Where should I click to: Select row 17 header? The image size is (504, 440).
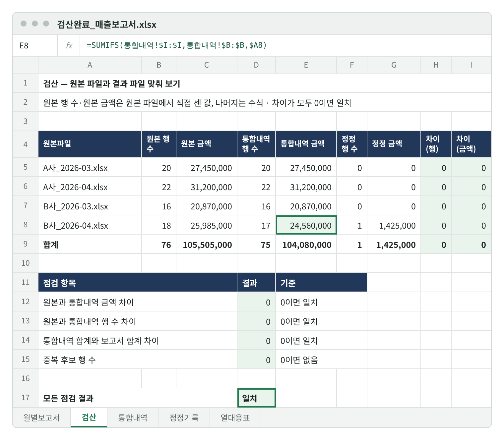26,398
